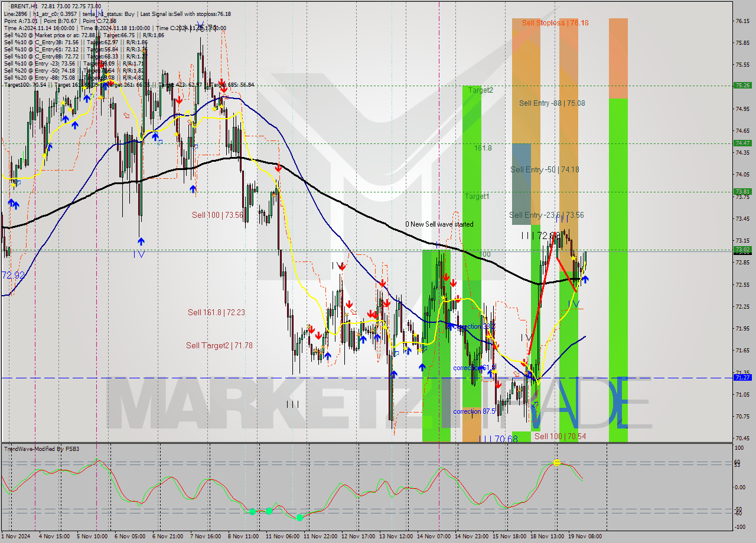Click the '11 Nov 06:00' time axis label
Image resolution: width=756 pixels, height=543 pixels.
click(x=282, y=537)
